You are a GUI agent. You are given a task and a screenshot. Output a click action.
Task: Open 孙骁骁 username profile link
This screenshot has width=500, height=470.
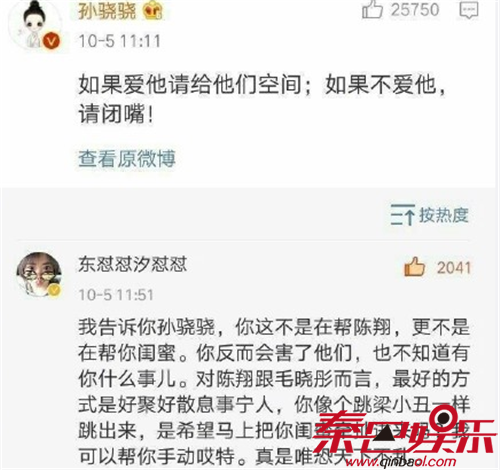tap(107, 10)
